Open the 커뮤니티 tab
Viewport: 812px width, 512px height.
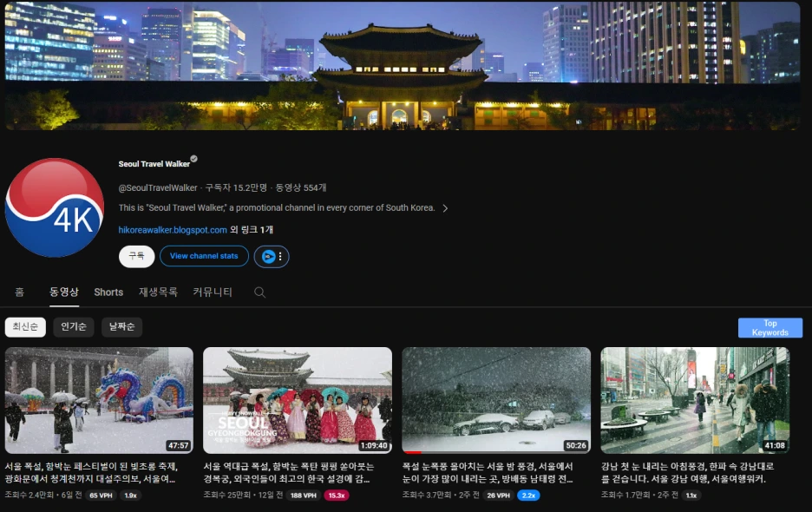pyautogui.click(x=213, y=292)
